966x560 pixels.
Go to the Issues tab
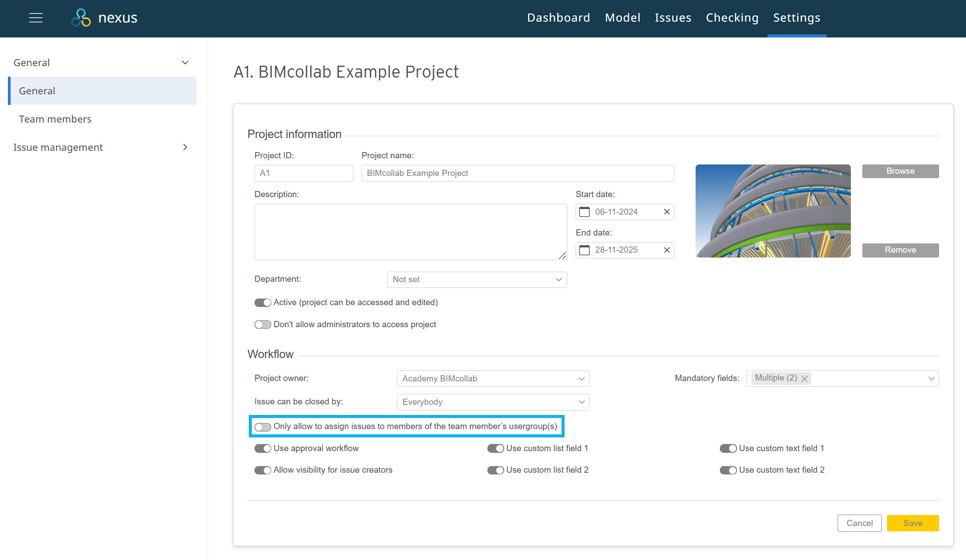point(673,18)
